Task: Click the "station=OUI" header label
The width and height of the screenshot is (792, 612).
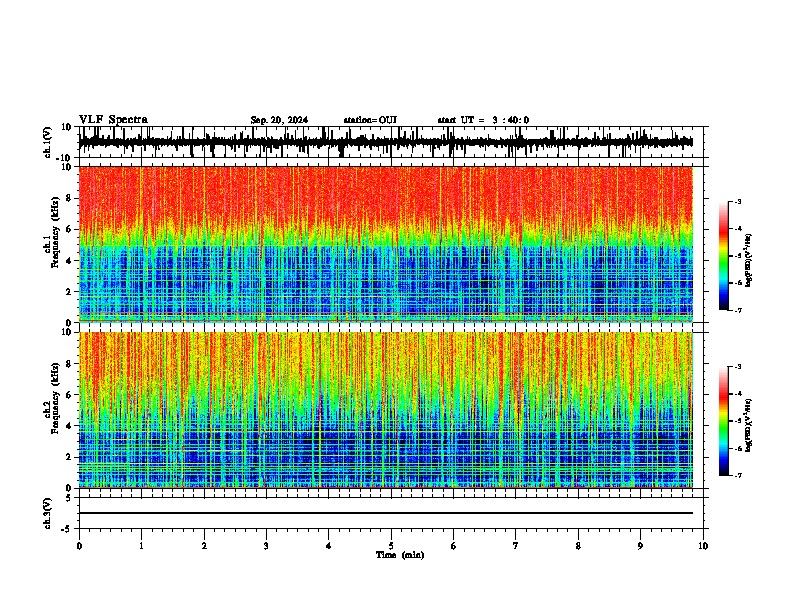Action: [370, 120]
